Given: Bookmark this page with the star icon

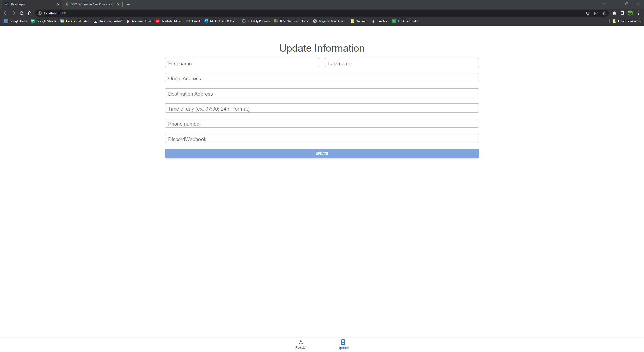Looking at the screenshot, I should (604, 13).
